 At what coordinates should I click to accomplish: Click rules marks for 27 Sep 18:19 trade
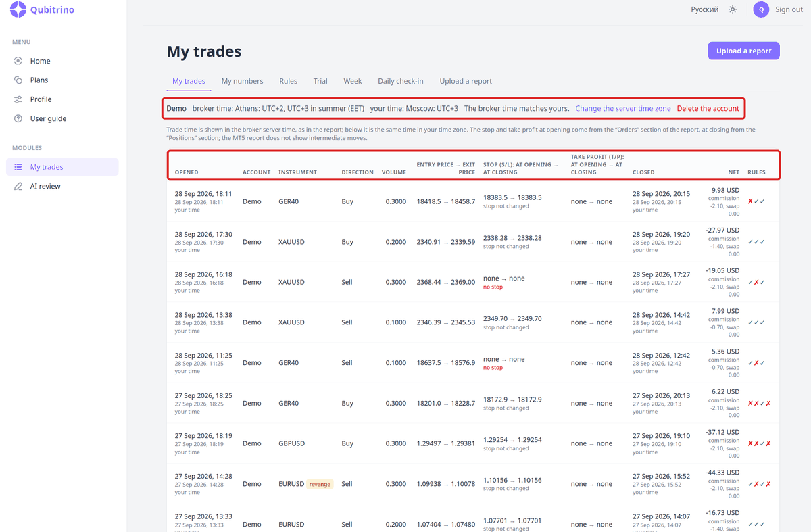point(759,443)
